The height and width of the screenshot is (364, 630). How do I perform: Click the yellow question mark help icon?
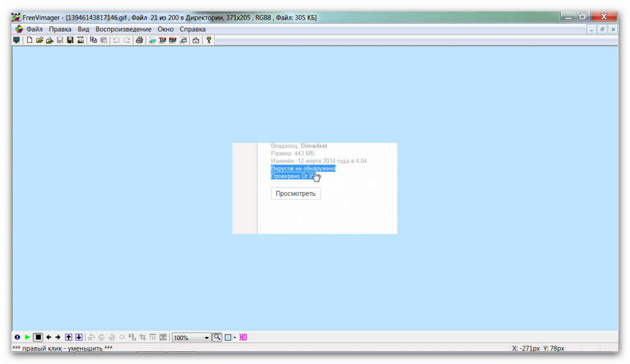tap(209, 40)
